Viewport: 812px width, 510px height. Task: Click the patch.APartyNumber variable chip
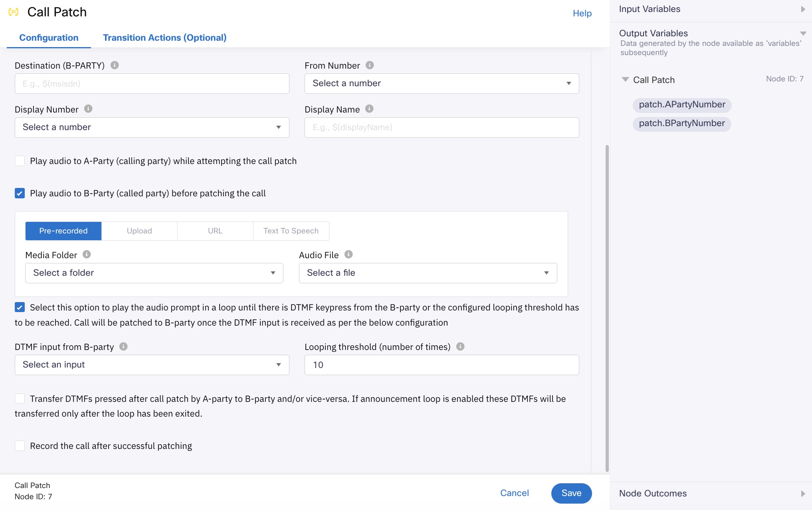click(682, 105)
